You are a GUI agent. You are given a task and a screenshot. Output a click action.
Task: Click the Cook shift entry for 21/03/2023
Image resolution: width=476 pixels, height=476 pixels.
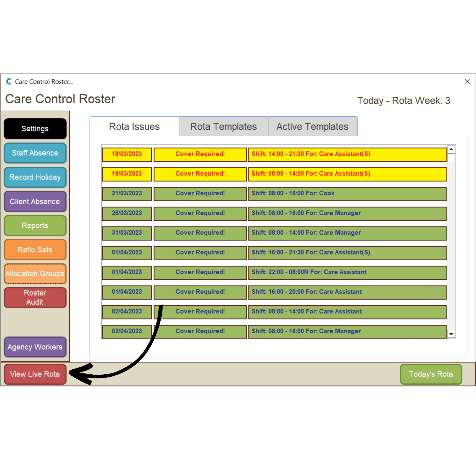pos(347,194)
